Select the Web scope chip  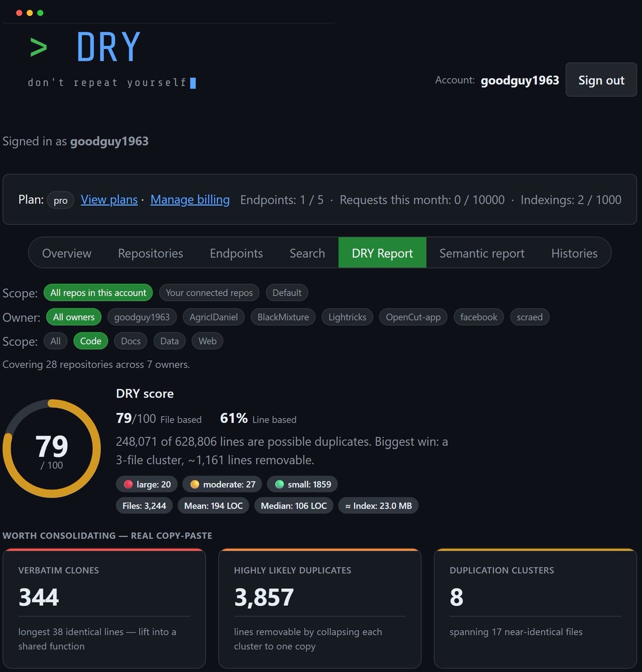207,341
